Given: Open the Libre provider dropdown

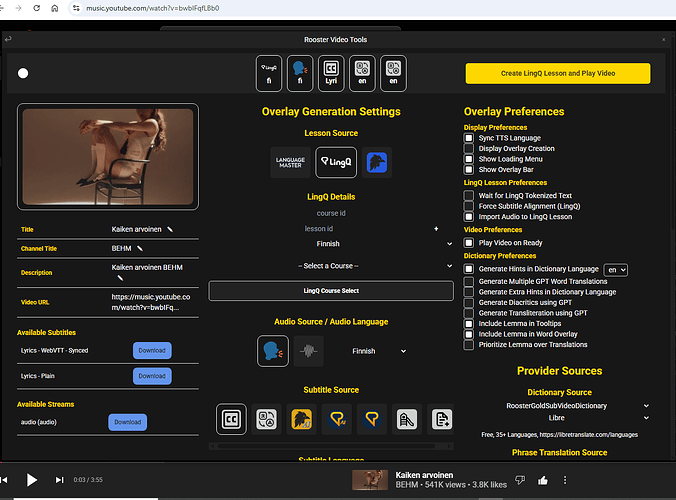Looking at the screenshot, I should 560,418.
